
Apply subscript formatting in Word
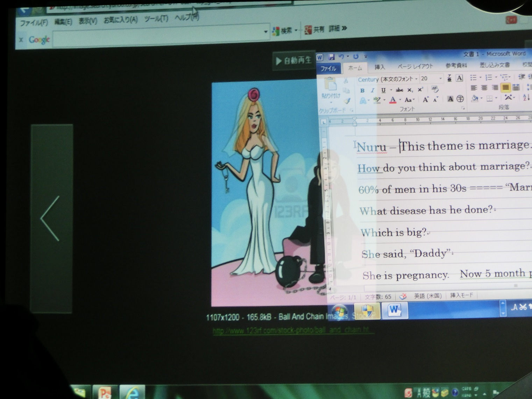tap(410, 90)
